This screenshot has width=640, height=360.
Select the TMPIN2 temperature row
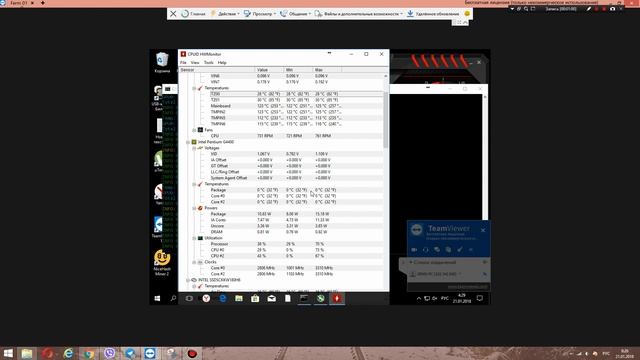point(282,112)
